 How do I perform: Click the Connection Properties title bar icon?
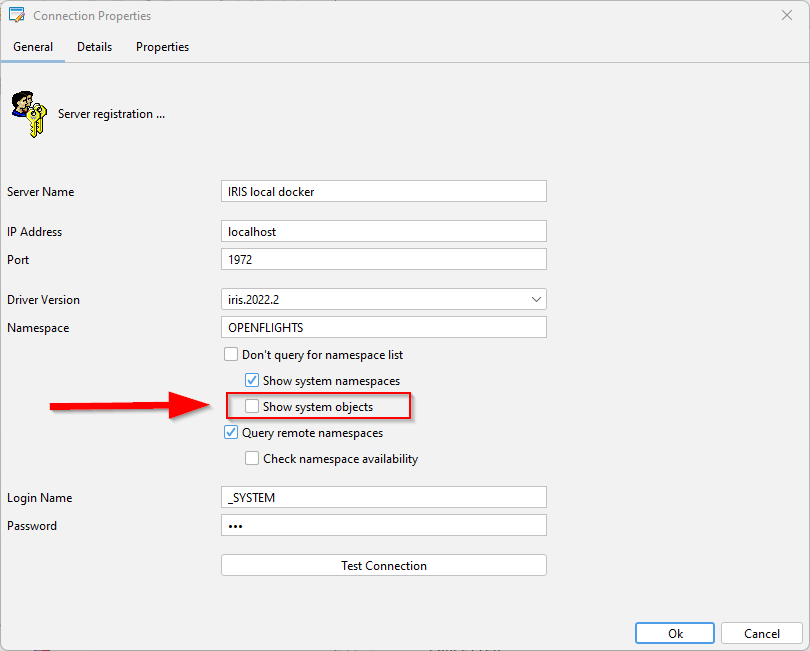[16, 16]
